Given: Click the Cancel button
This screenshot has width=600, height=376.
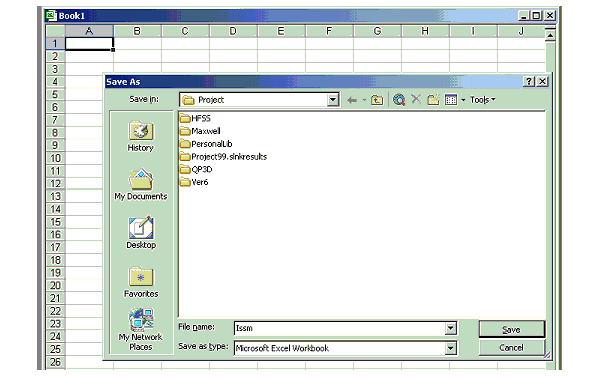Looking at the screenshot, I should click(x=511, y=348).
